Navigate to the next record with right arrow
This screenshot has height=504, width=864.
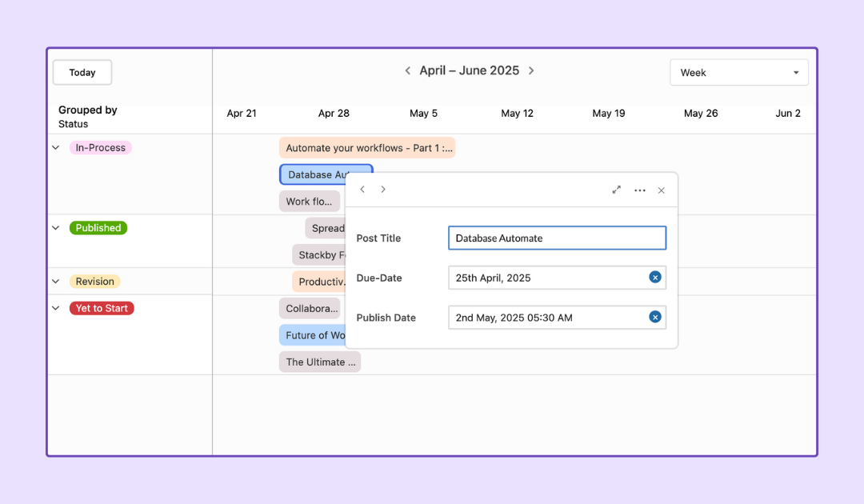tap(383, 190)
